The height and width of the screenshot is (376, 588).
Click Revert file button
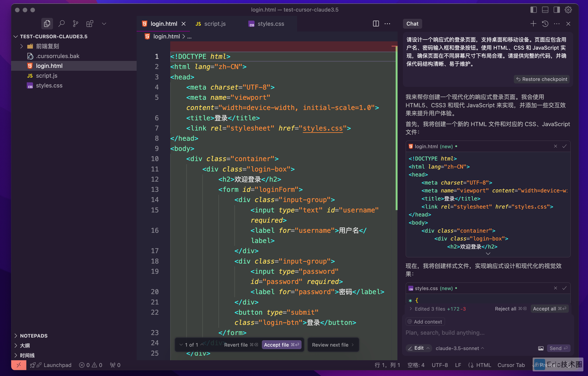241,345
